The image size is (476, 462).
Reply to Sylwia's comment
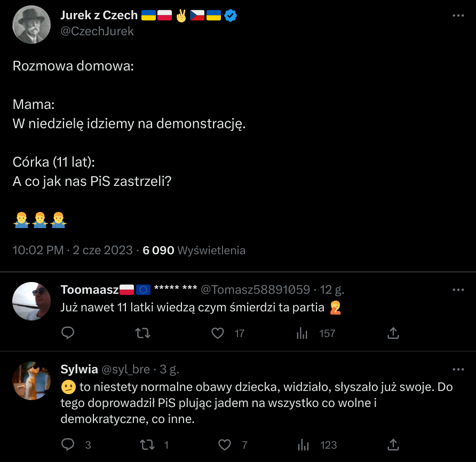tap(68, 444)
